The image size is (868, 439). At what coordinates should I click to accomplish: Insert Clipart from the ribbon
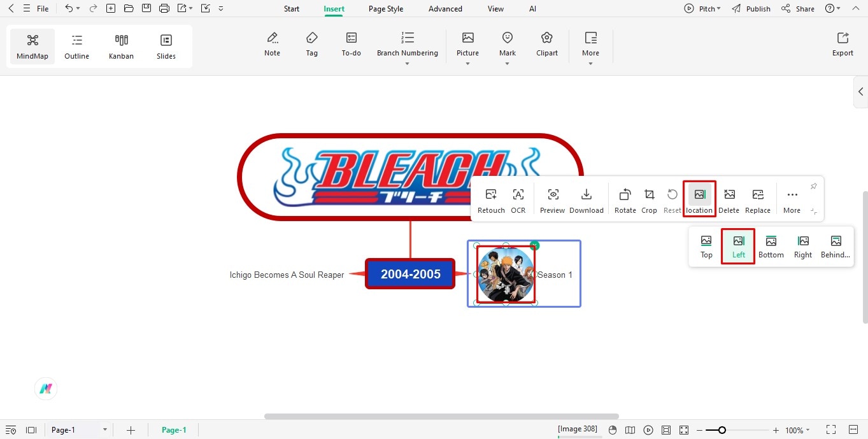[547, 45]
